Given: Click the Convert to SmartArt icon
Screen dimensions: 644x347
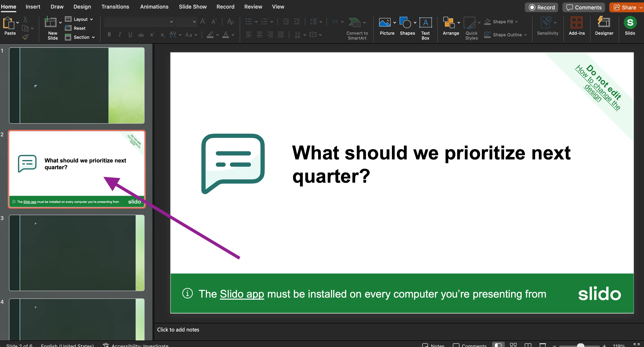Looking at the screenshot, I should 354,23.
